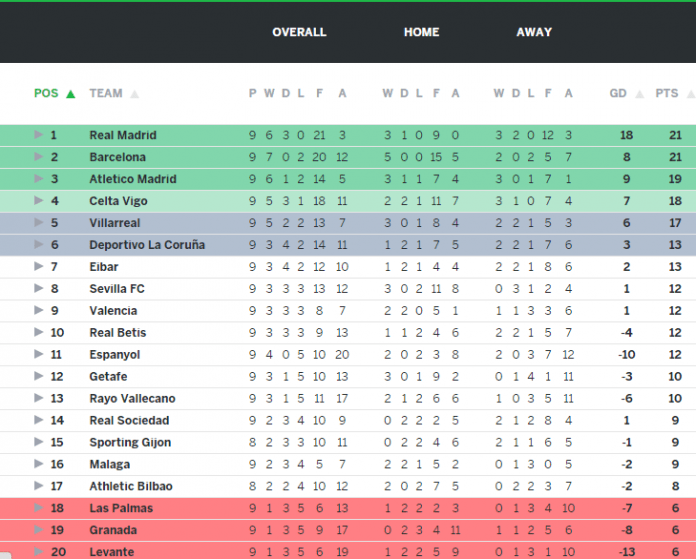Open the Deportivo La Coruña team link
Image resolution: width=696 pixels, height=559 pixels.
coord(147,245)
